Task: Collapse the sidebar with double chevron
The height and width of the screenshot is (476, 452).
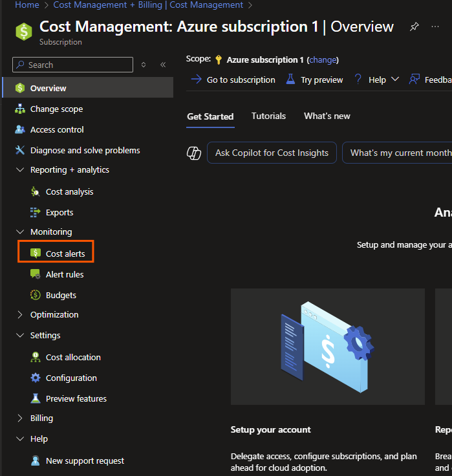Action: click(163, 65)
